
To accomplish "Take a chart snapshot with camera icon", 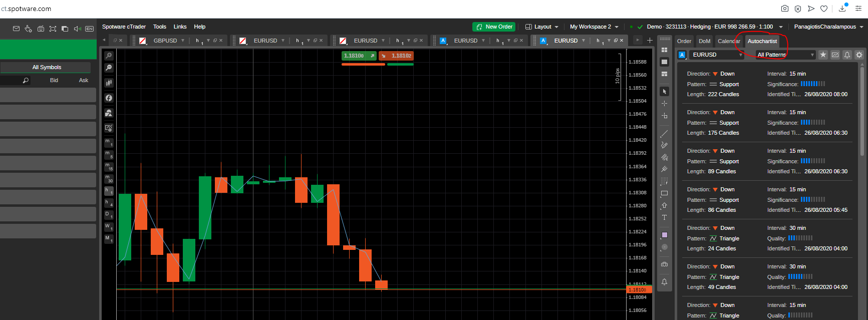I will pyautogui.click(x=664, y=264).
